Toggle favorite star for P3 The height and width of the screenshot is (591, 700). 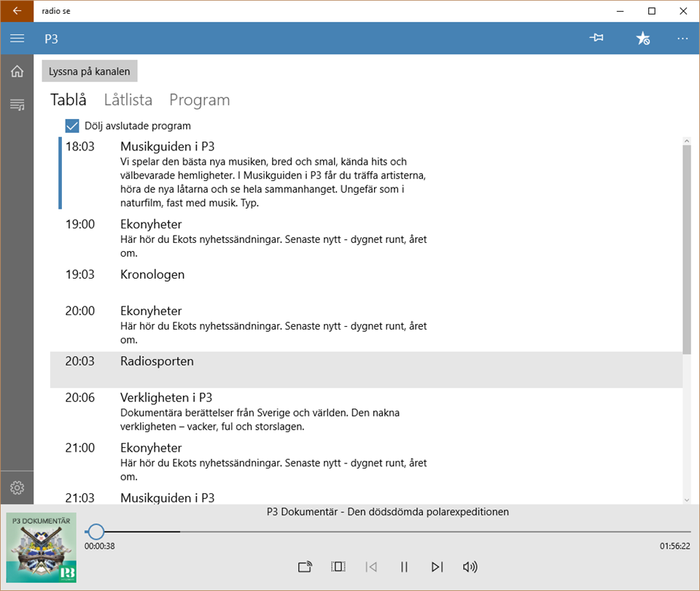click(643, 39)
